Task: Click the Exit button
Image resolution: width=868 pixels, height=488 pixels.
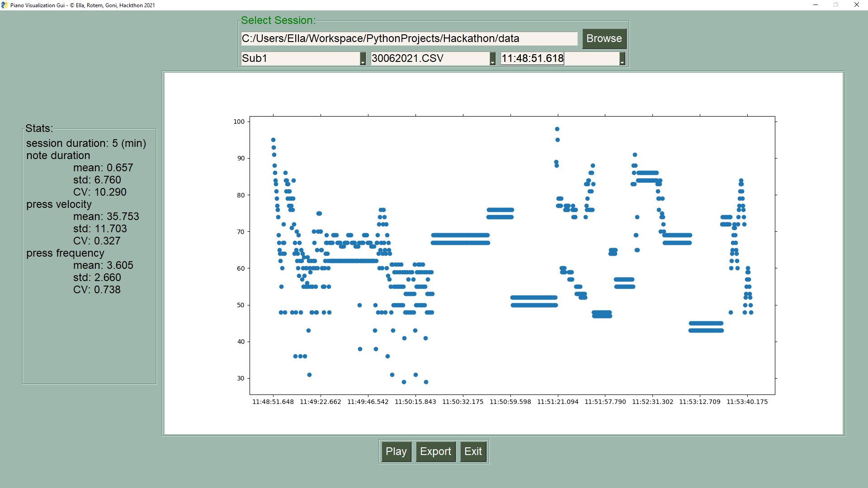Action: [473, 451]
